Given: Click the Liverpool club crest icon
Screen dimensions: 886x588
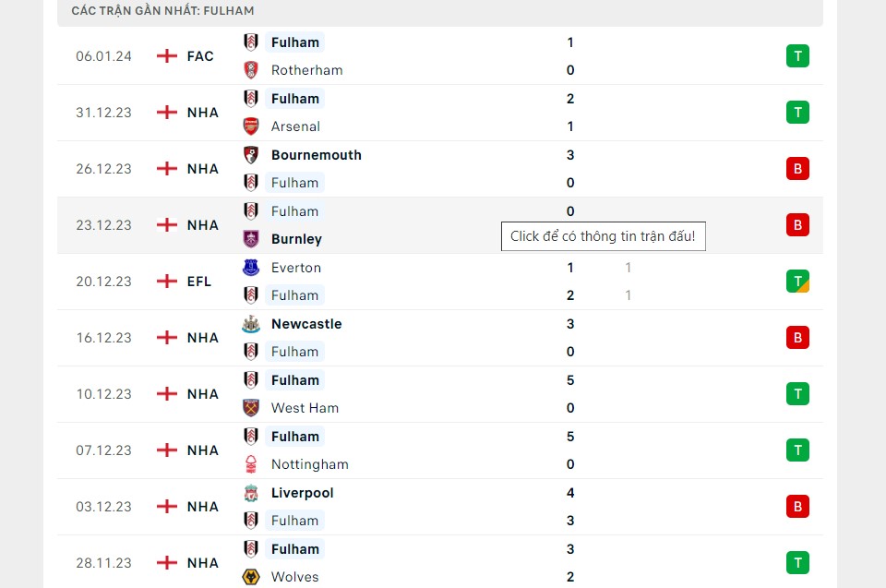Looking at the screenshot, I should 251,493.
